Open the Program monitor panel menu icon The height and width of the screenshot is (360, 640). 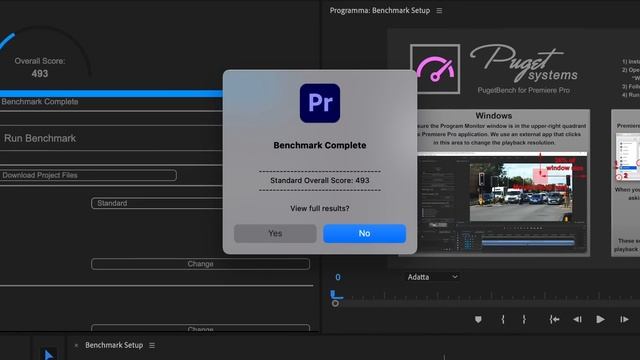pos(439,11)
